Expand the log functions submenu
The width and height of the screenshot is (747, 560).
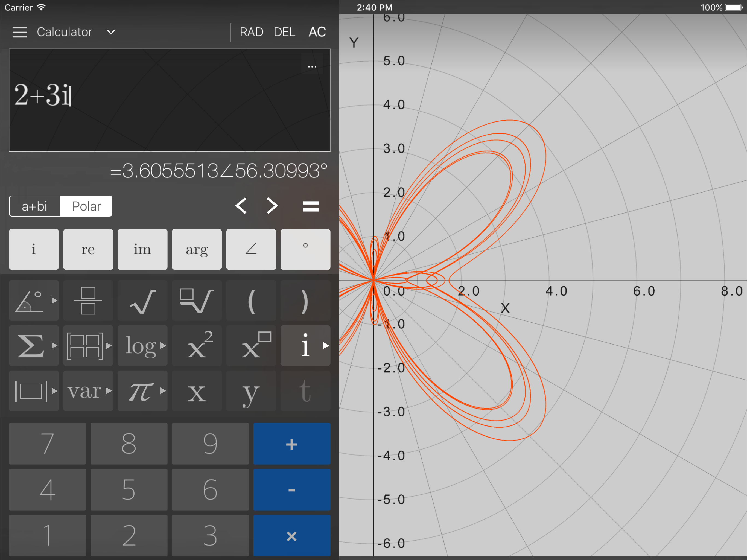[x=142, y=346]
